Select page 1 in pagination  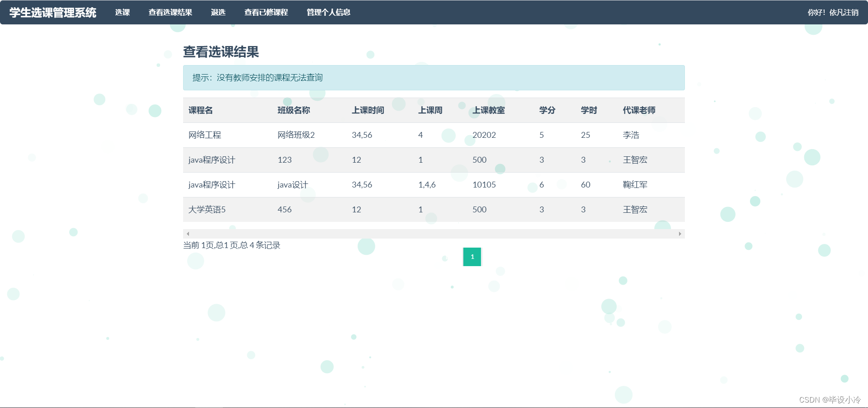click(472, 257)
